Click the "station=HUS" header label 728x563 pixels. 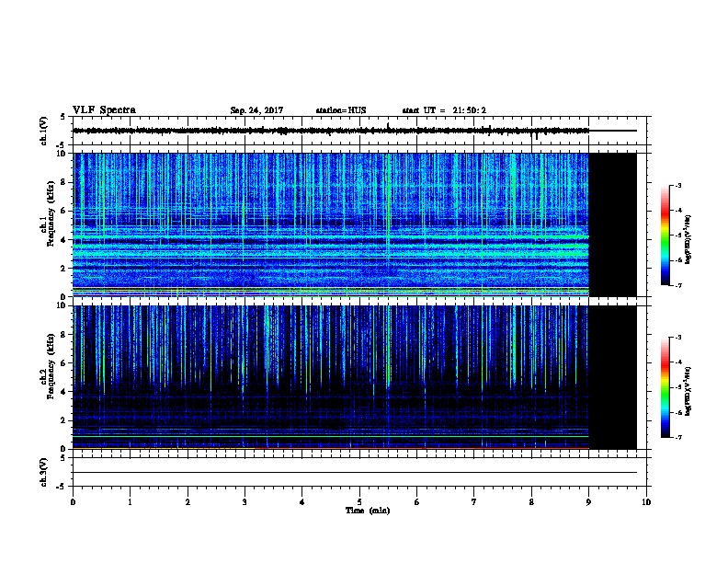(x=341, y=110)
